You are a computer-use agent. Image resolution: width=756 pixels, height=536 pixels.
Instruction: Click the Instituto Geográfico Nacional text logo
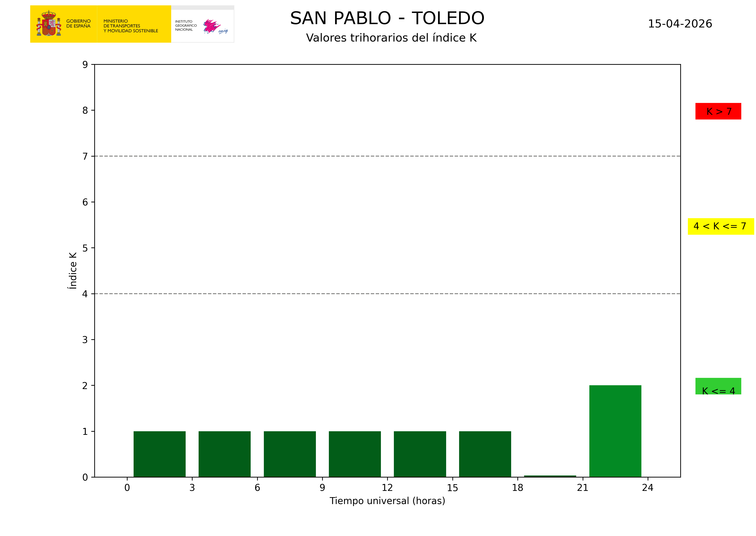pyautogui.click(x=185, y=25)
